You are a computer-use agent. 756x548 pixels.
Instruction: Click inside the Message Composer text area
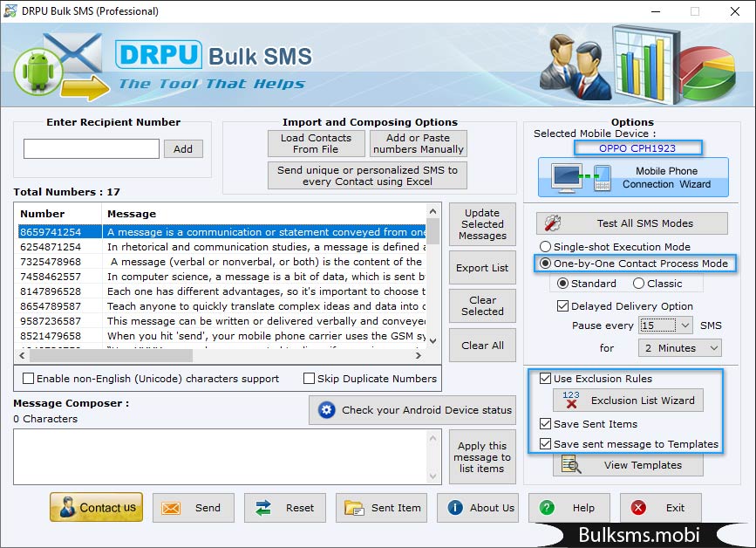tap(221, 457)
